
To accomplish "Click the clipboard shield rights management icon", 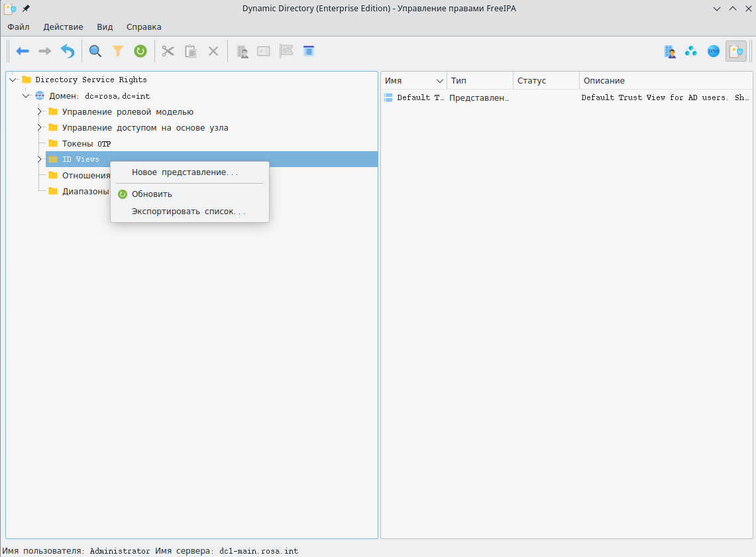I will tap(735, 51).
